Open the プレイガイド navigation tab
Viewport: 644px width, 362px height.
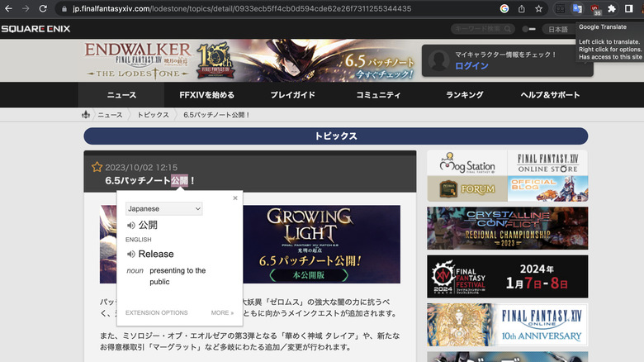pos(292,95)
